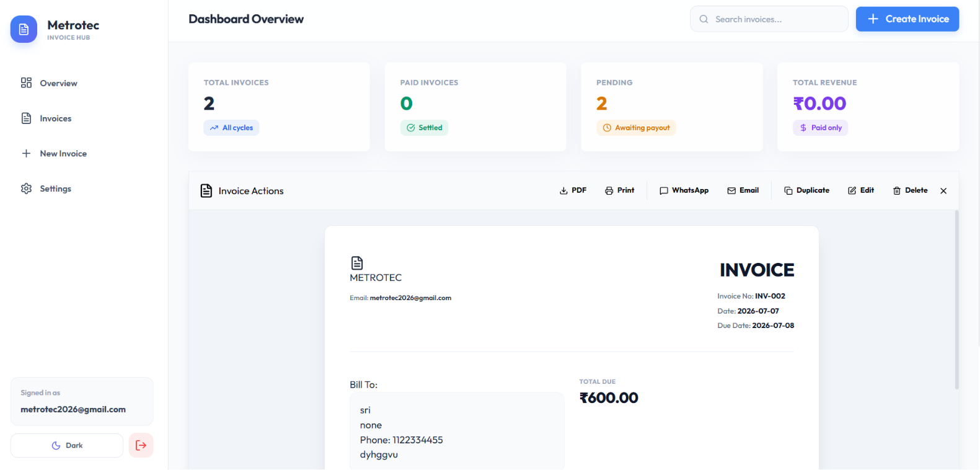Click the Awaiting payout badge
The image size is (980, 470).
pos(636,128)
